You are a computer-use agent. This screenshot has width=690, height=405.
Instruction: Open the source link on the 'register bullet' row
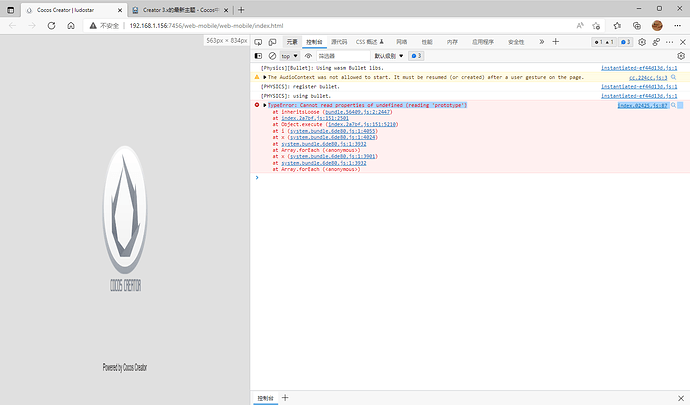639,87
